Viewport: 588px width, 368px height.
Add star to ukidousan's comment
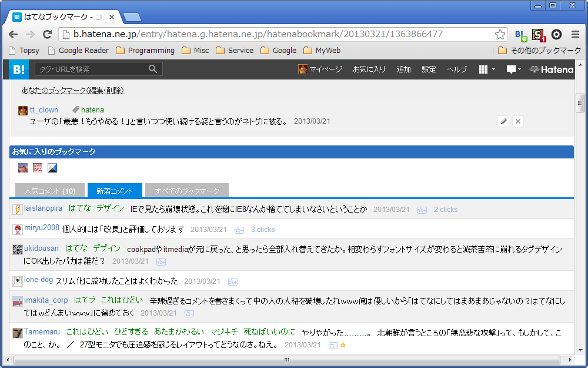[161, 262]
